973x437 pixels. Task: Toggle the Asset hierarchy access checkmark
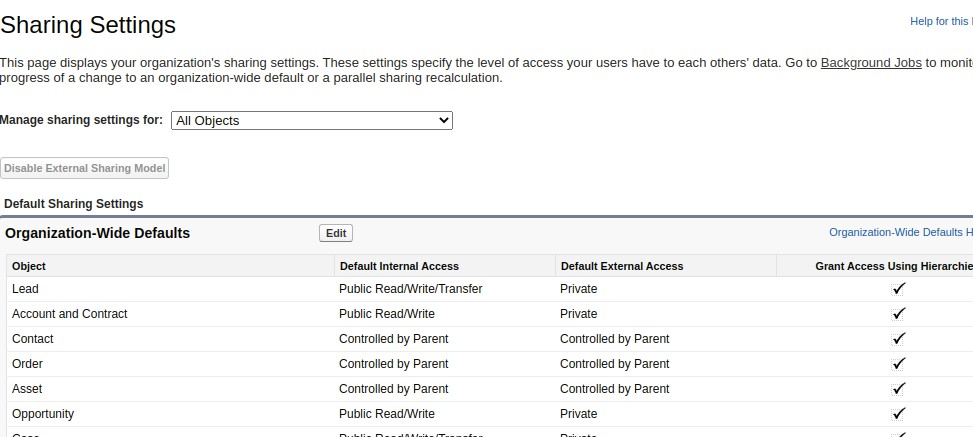click(899, 389)
